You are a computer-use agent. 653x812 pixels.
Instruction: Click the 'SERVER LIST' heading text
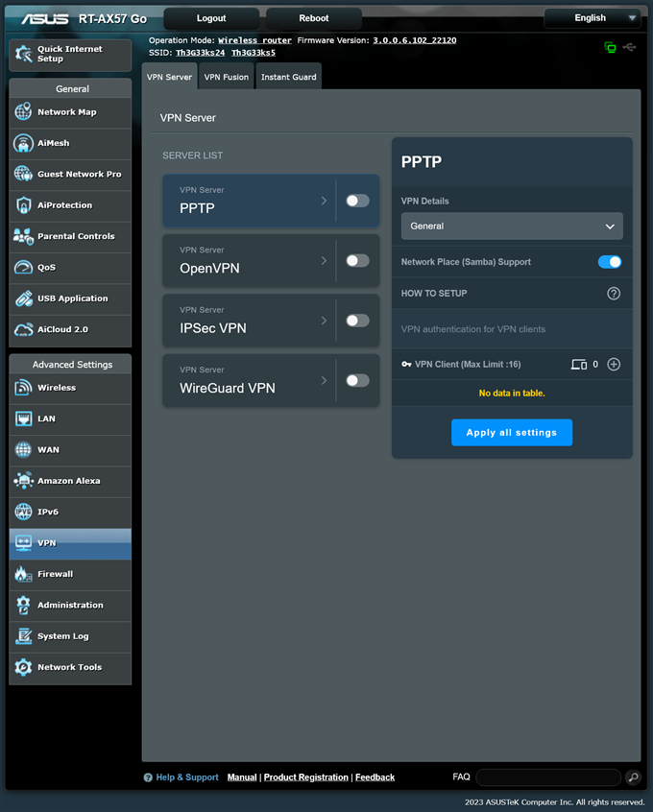pos(193,155)
